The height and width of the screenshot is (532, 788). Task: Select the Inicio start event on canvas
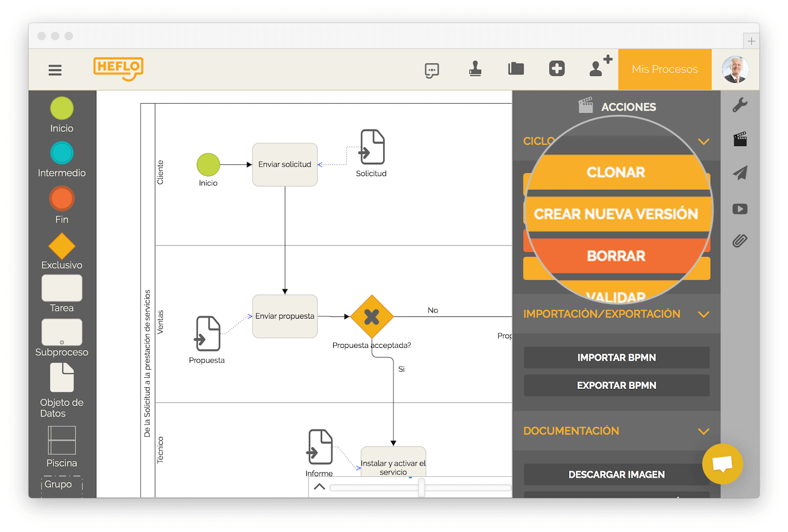(x=208, y=165)
